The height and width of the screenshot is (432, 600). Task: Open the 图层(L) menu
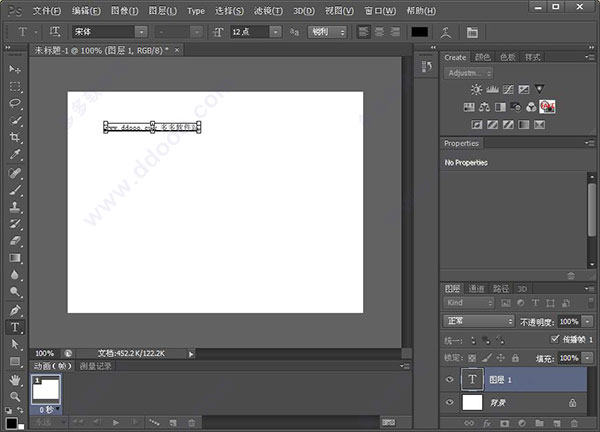pyautogui.click(x=163, y=11)
